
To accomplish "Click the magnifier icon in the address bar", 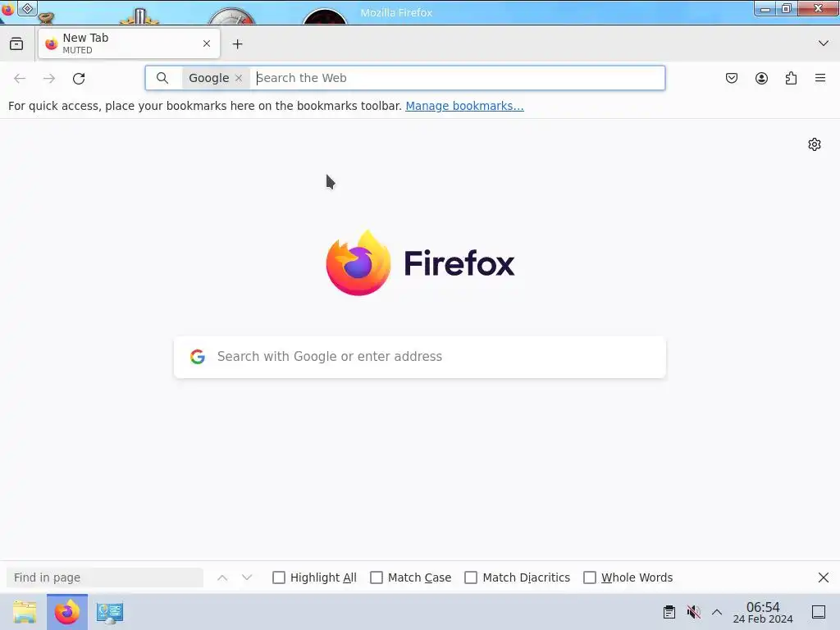I will click(162, 78).
